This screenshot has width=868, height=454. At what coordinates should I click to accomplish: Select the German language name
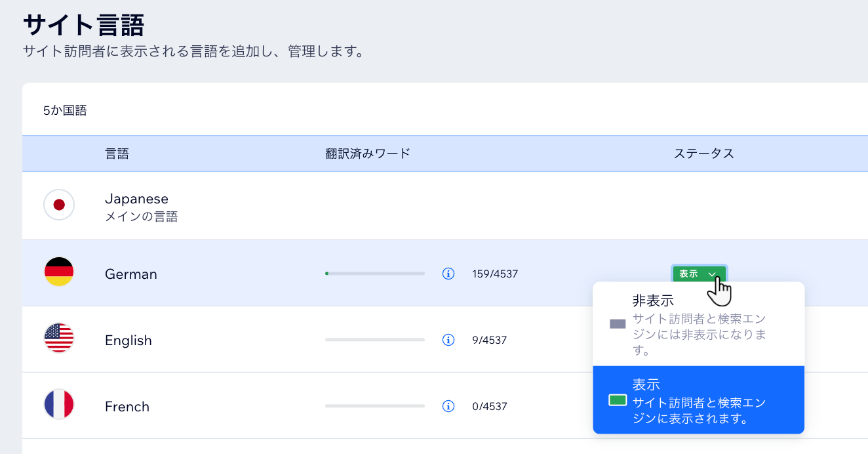131,274
